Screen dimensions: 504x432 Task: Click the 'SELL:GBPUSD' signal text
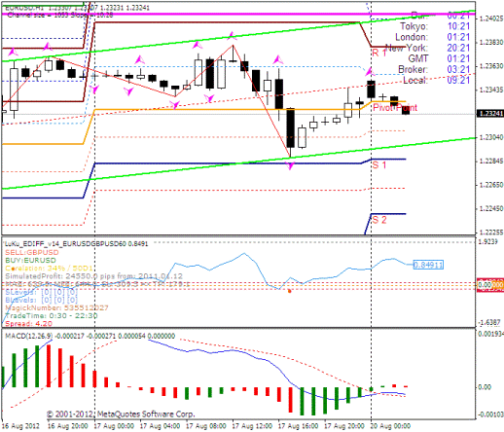(32, 252)
